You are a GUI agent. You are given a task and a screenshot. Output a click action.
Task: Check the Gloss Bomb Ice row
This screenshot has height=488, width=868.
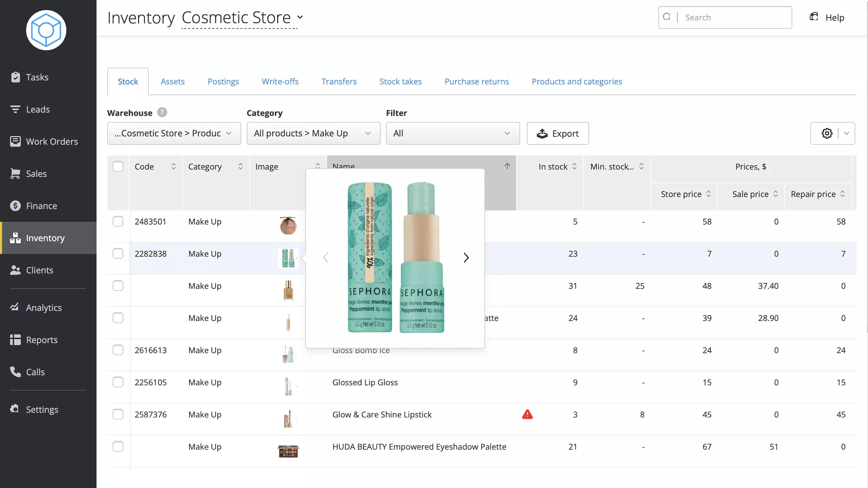point(118,350)
